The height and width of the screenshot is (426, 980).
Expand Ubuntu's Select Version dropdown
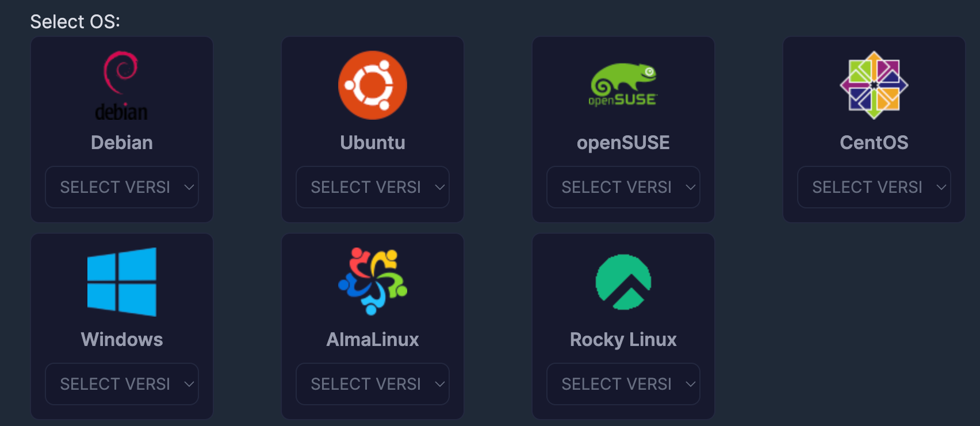(x=373, y=187)
